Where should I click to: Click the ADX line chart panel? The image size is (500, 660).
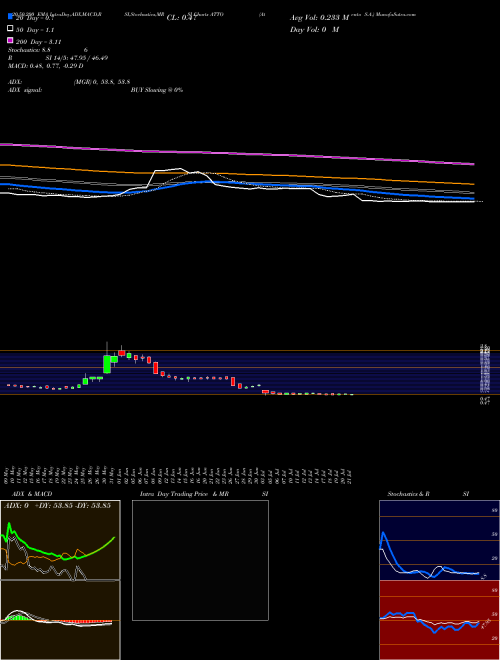60,540
